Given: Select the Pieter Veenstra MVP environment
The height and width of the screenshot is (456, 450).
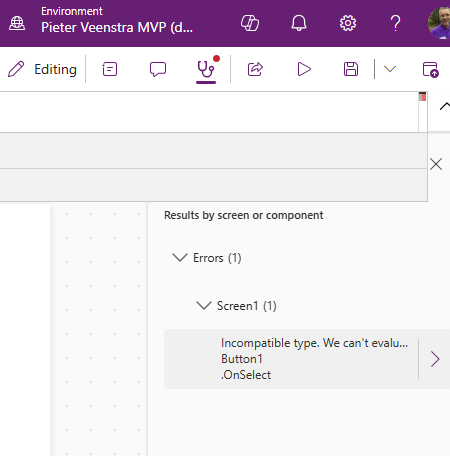Looking at the screenshot, I should [x=117, y=27].
